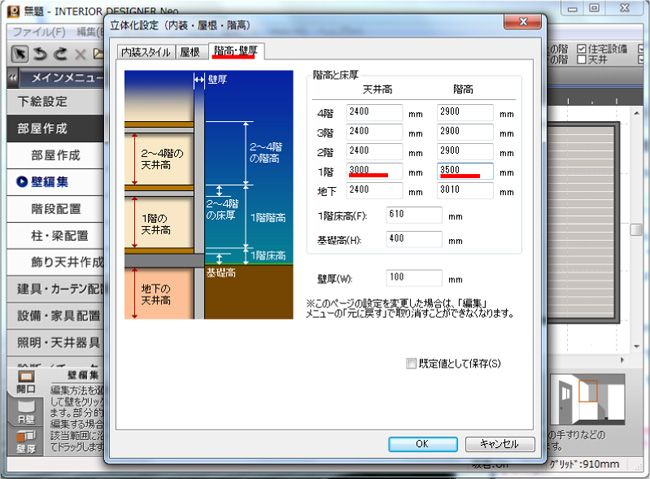Toggle the 天井 checkbox
The height and width of the screenshot is (479, 650).
(x=581, y=61)
